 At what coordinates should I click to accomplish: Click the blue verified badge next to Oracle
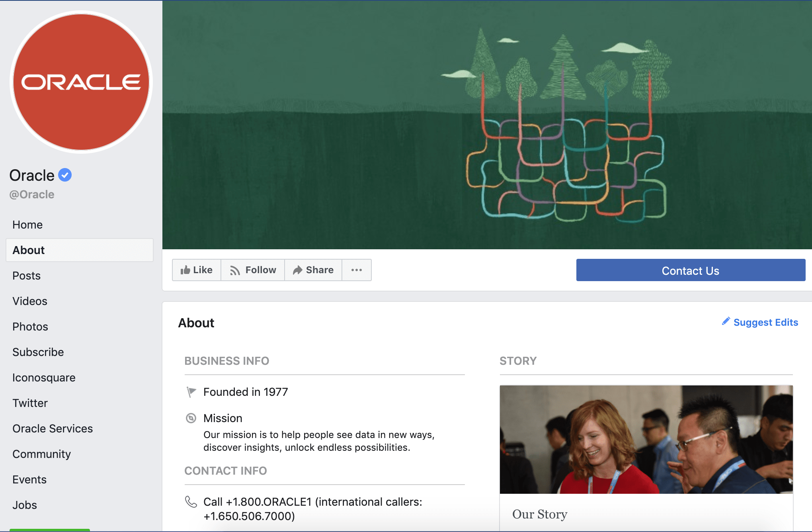(65, 175)
